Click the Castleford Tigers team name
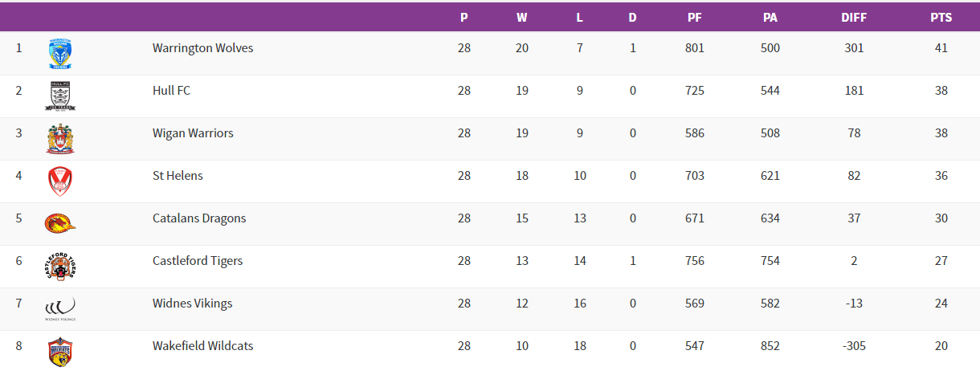This screenshot has height=379, width=980. 198,261
